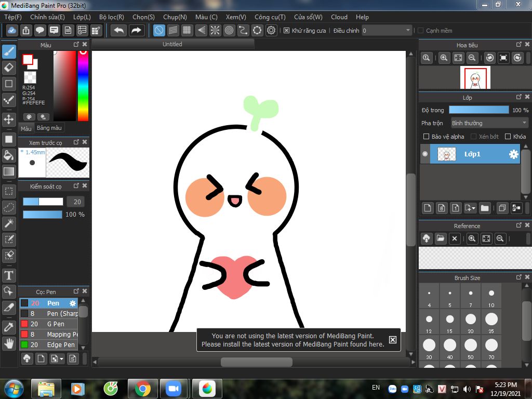
Task: Open the Chỉnh sửa(E) menu
Action: tap(47, 17)
